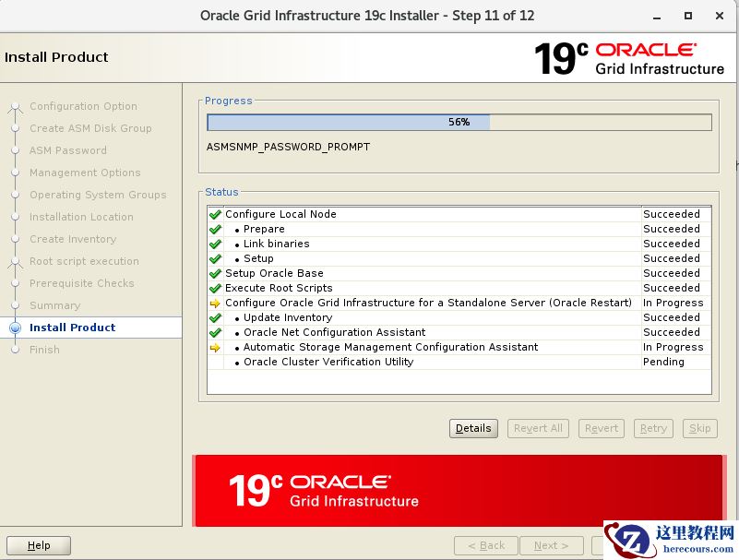The image size is (739, 560).
Task: Click the Revert All button
Action: point(538,428)
